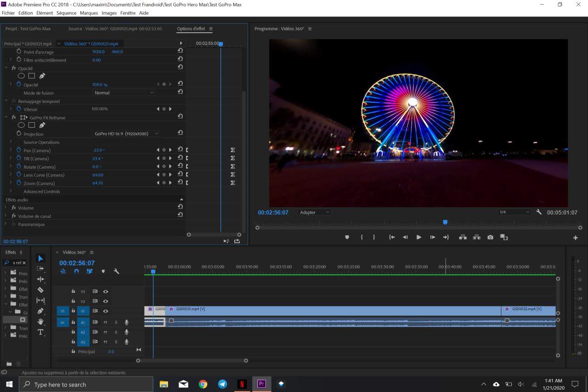Mark Out point in Program monitor
This screenshot has height=392, width=588.
coord(374,237)
